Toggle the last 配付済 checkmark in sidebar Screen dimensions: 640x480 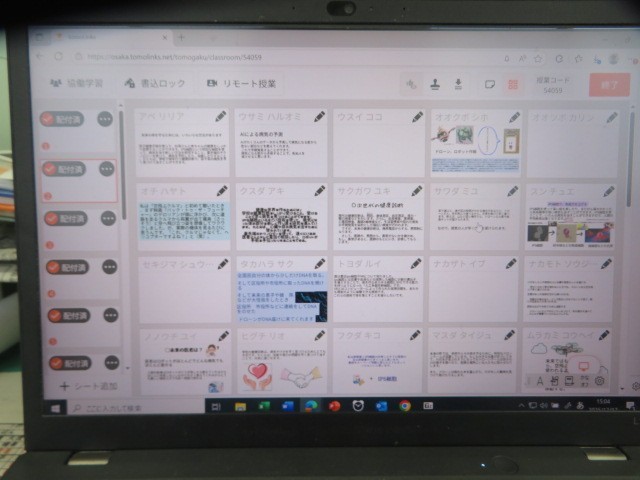[x=48, y=363]
